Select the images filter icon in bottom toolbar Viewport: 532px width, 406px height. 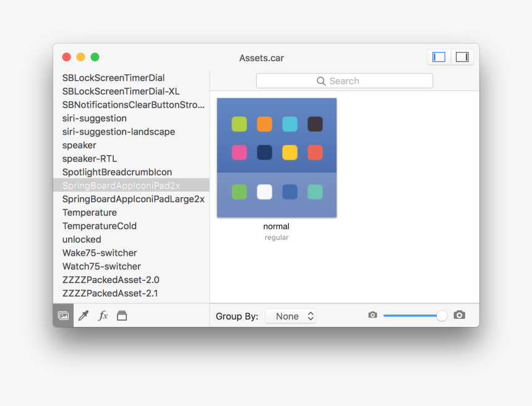[62, 315]
